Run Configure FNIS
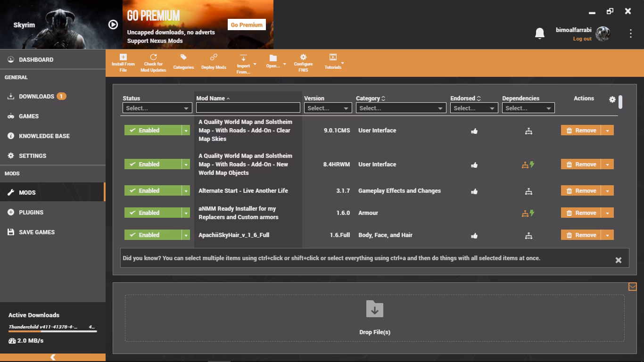The height and width of the screenshot is (362, 644). coord(303,63)
